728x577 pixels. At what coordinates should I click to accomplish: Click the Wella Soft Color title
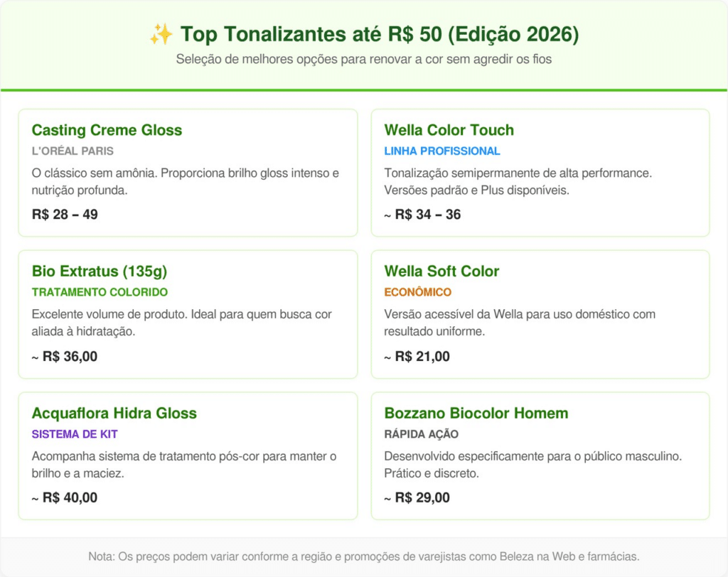pyautogui.click(x=441, y=271)
